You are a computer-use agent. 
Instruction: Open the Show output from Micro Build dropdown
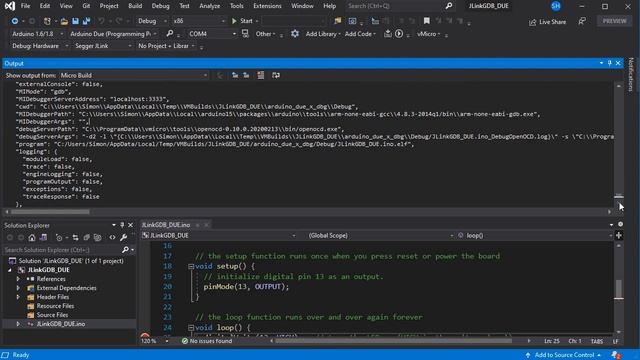(134, 76)
